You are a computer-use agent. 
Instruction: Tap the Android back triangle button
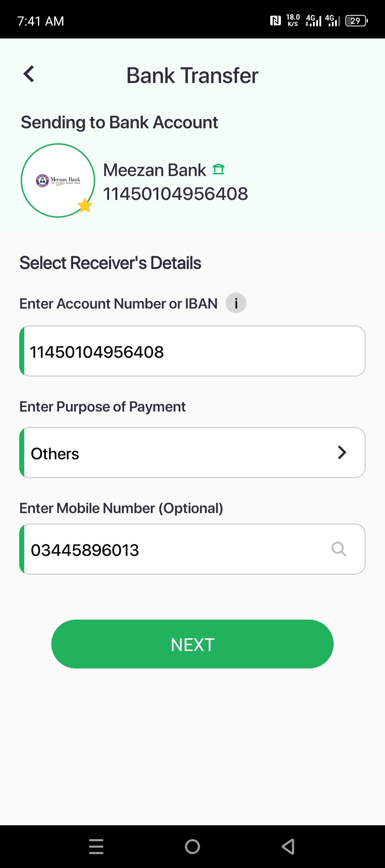tap(288, 847)
